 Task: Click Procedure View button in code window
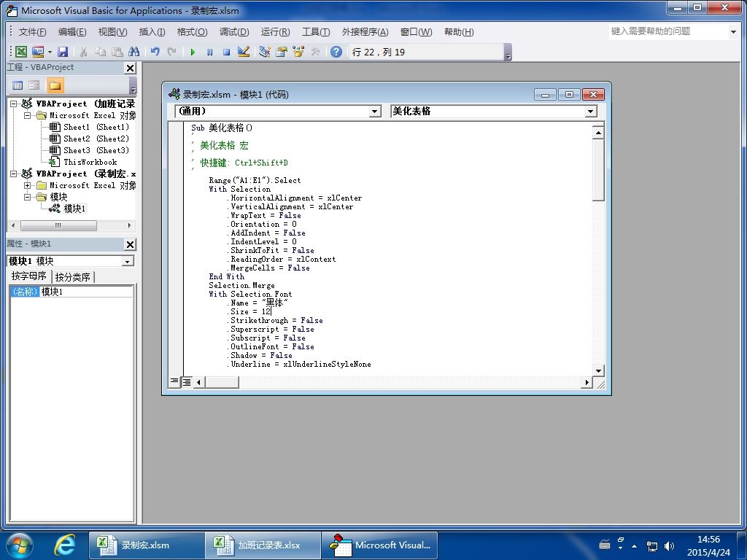[174, 382]
